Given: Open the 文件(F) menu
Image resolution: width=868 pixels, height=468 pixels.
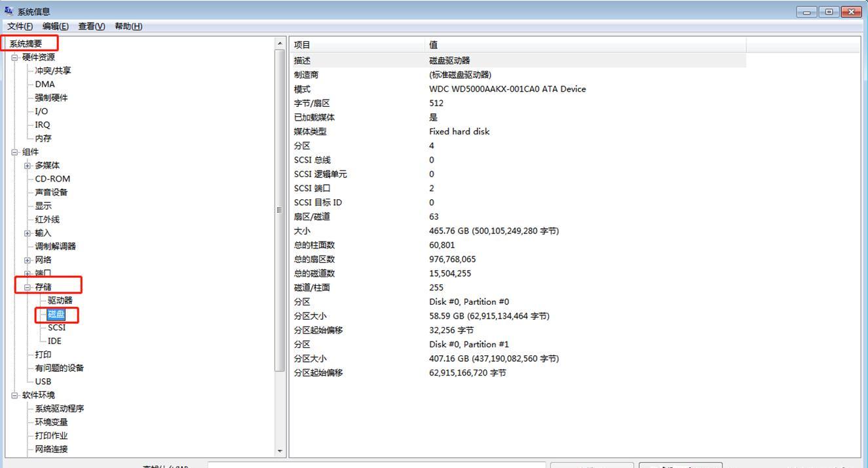Looking at the screenshot, I should (20, 26).
